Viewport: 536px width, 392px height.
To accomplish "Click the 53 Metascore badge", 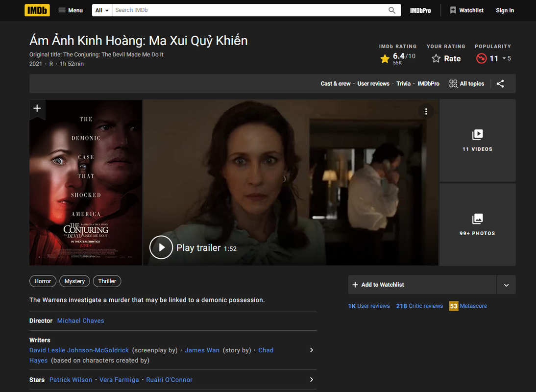I will pos(454,306).
